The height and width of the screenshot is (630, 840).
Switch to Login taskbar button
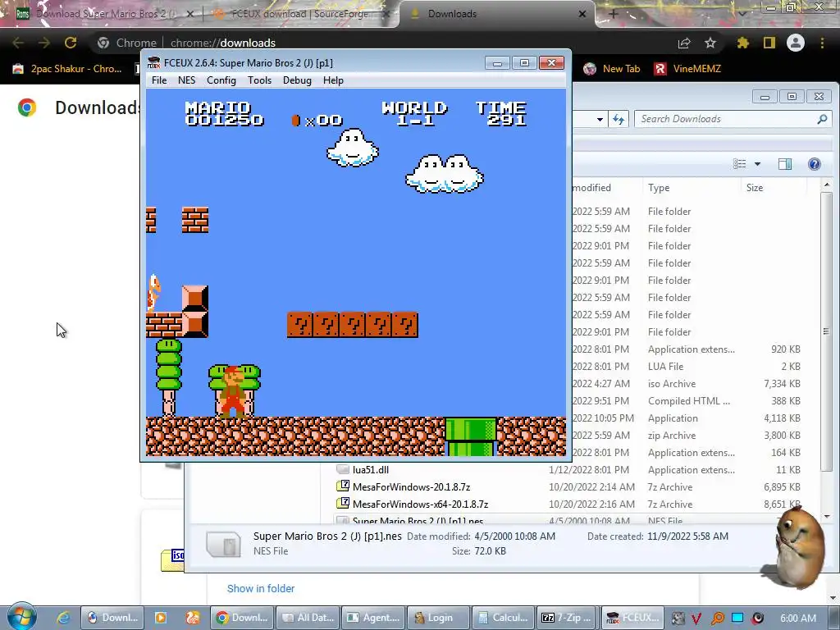[438, 618]
